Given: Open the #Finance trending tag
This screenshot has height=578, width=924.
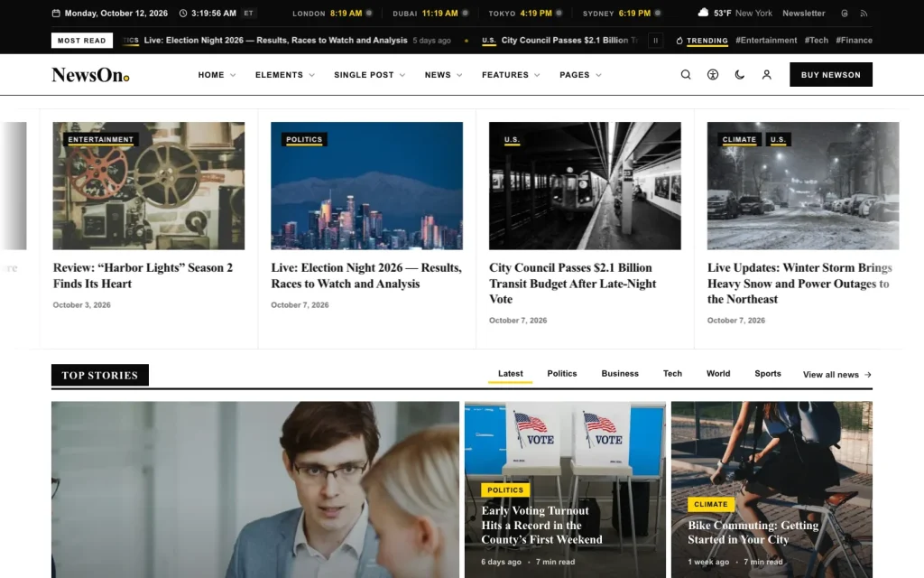Looking at the screenshot, I should tap(854, 40).
